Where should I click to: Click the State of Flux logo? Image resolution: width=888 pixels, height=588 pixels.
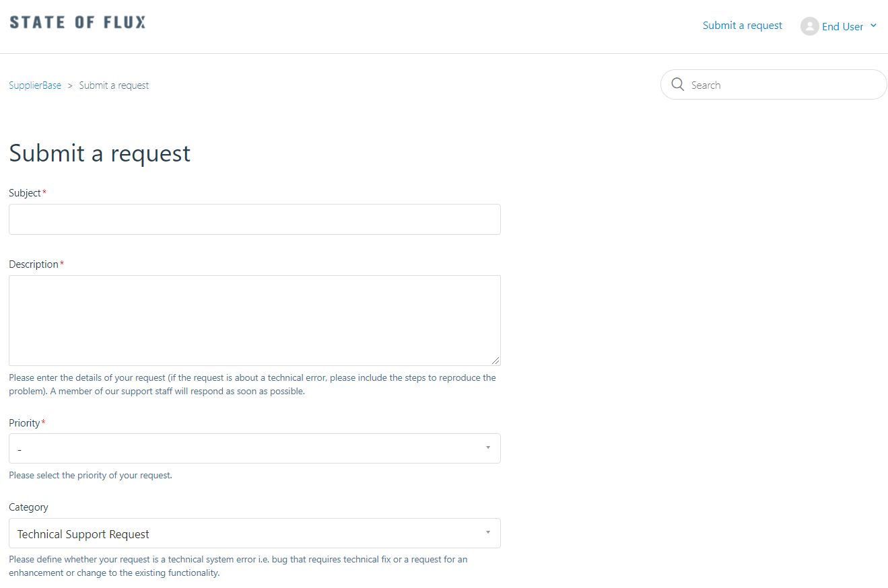pyautogui.click(x=77, y=22)
